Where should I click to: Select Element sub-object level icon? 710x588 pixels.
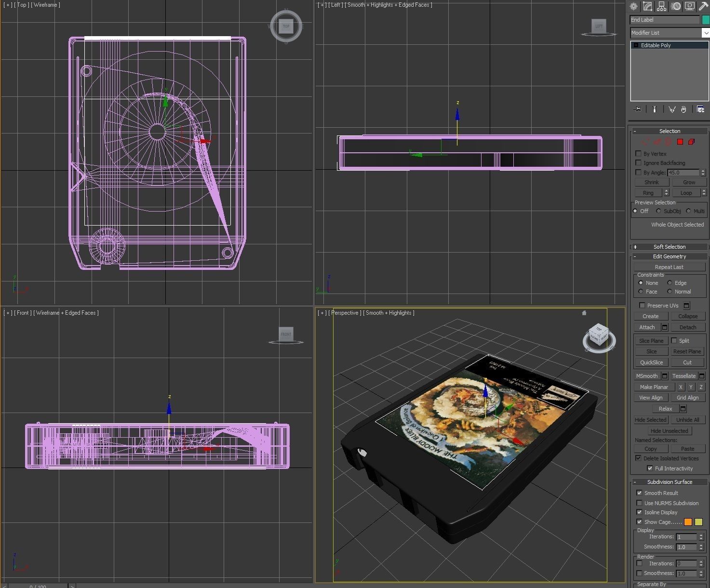(x=691, y=142)
